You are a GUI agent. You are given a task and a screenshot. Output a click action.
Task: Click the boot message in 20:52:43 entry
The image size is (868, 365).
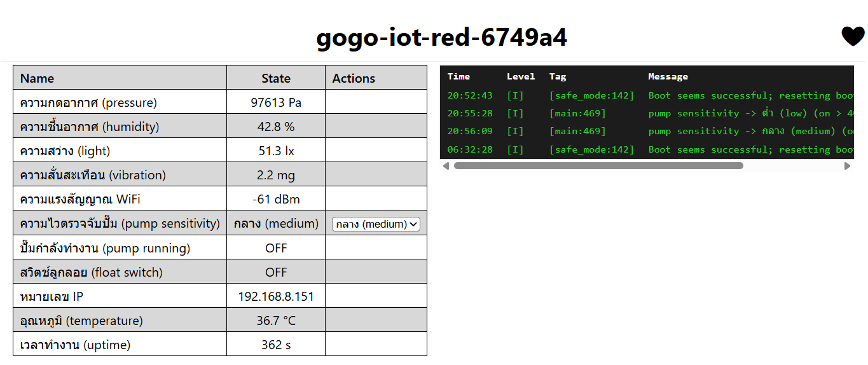pos(751,95)
